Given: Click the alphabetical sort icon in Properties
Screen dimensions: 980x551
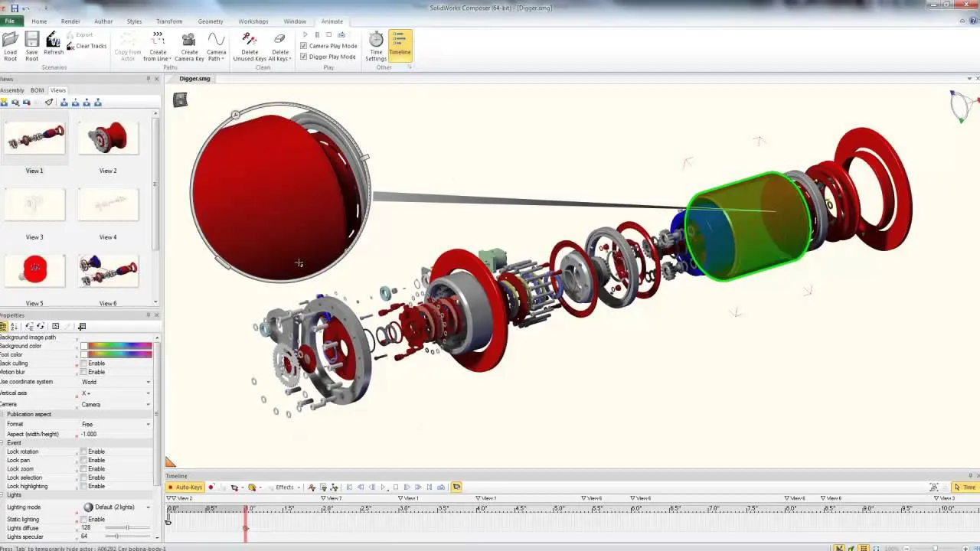Looking at the screenshot, I should [x=14, y=327].
